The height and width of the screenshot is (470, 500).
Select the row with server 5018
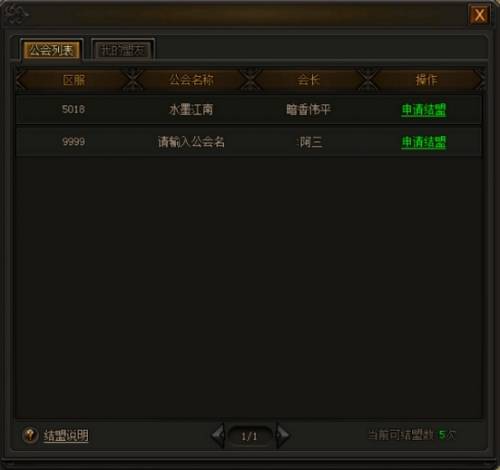[x=249, y=110]
